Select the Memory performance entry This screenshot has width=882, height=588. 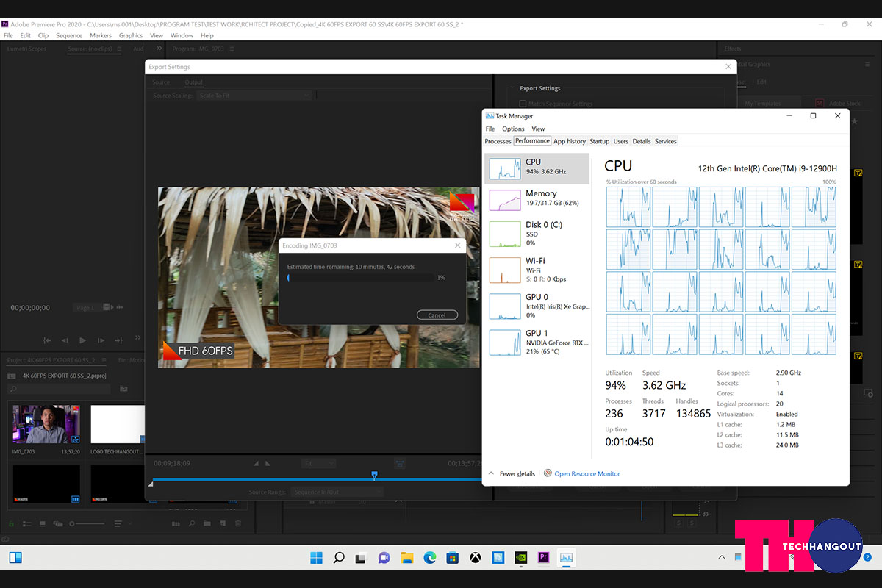pos(537,199)
